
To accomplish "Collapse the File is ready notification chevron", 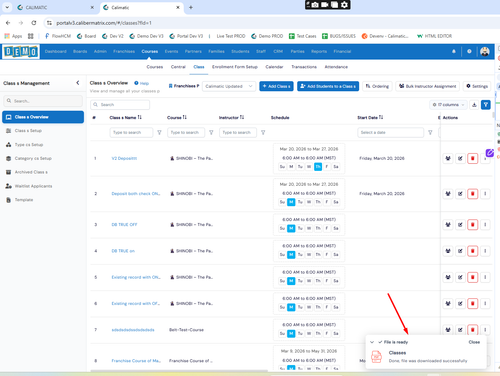I will 372,342.
